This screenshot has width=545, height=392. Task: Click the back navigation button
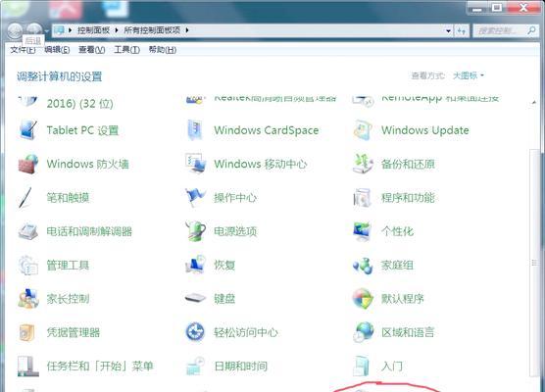(15, 31)
